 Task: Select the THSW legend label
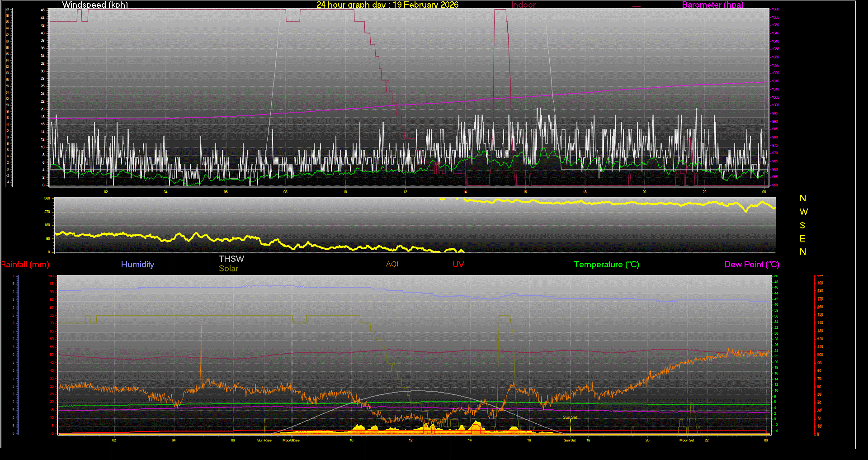231,259
